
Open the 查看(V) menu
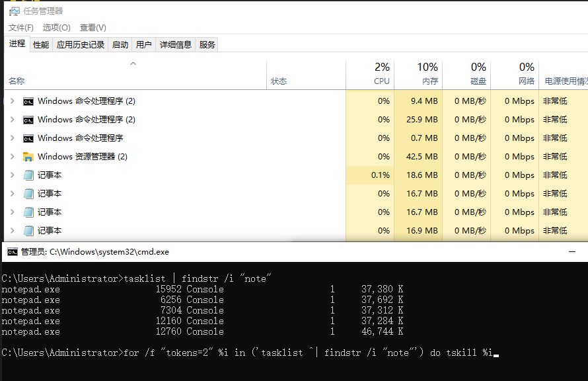click(x=93, y=27)
